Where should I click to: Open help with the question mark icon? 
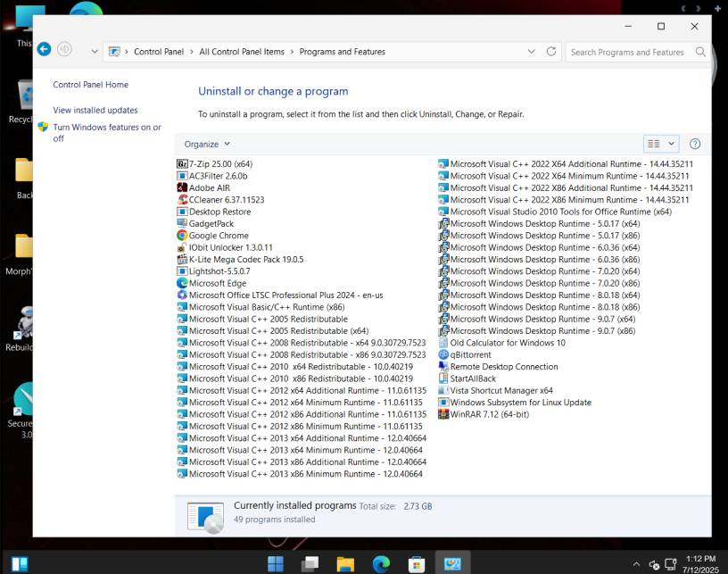695,144
